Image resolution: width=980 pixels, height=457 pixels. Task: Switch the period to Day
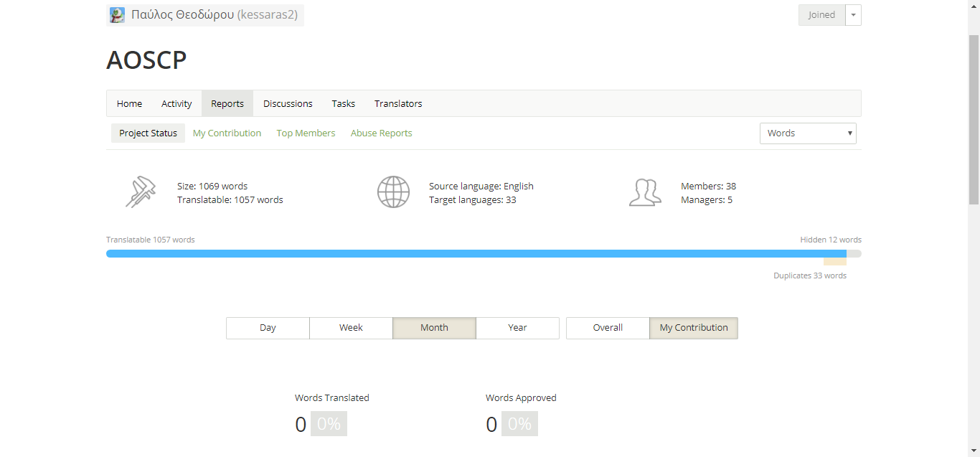(268, 328)
